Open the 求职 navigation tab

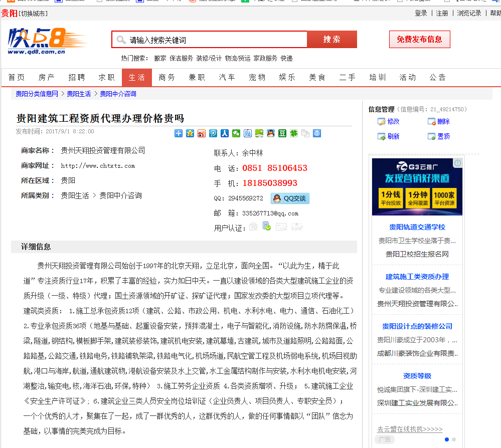tap(106, 77)
